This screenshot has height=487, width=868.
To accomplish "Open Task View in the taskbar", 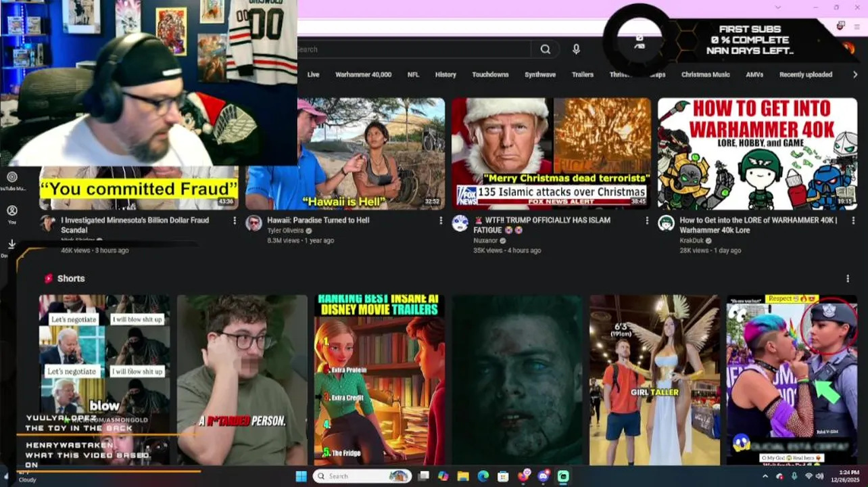I will (x=424, y=476).
